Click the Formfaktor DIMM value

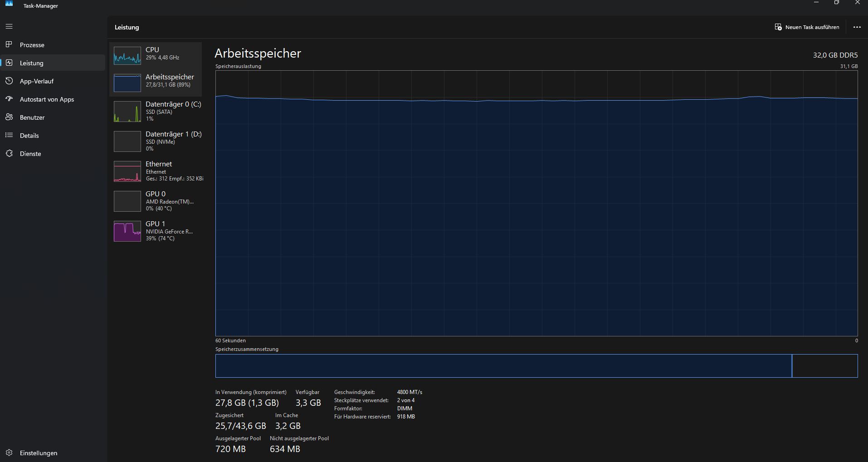pos(405,409)
